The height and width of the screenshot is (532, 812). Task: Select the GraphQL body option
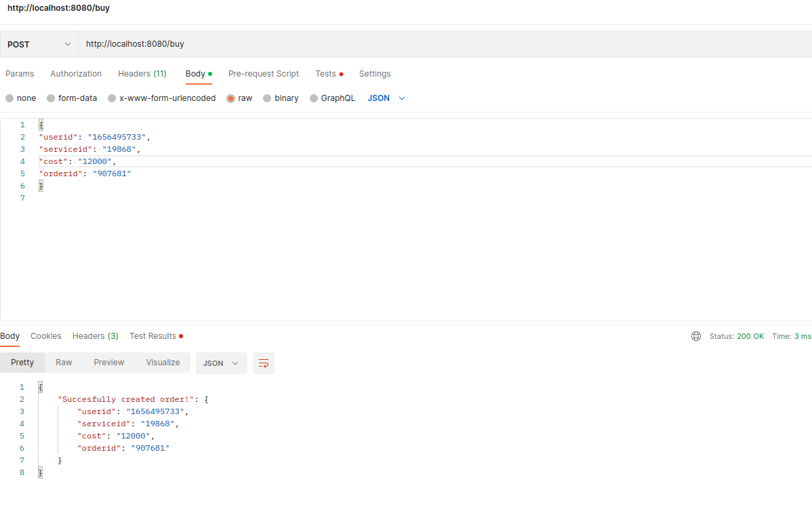click(x=332, y=98)
